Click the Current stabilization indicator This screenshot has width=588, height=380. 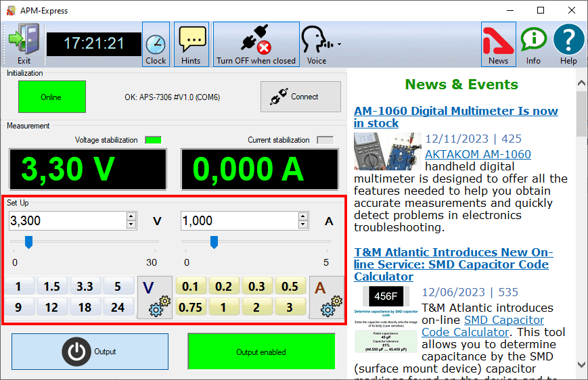tap(325, 140)
